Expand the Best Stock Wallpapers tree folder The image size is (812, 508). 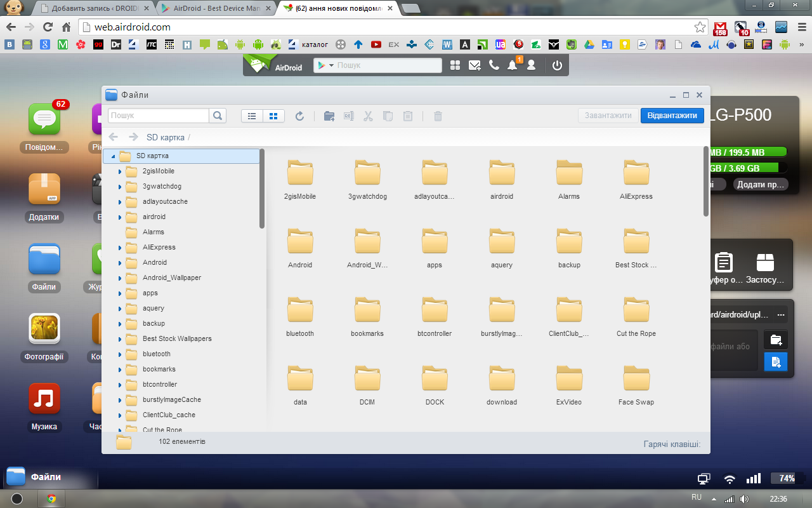(x=120, y=339)
